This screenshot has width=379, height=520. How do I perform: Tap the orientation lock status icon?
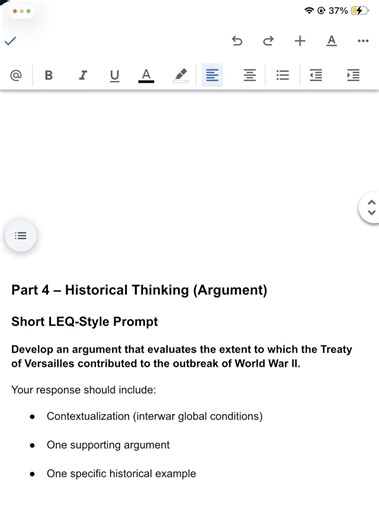(321, 11)
